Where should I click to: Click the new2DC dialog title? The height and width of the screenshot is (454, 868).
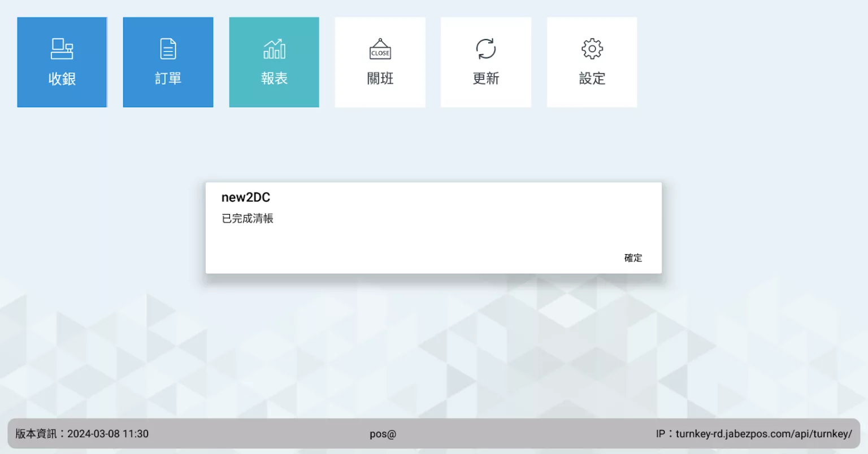pyautogui.click(x=246, y=197)
